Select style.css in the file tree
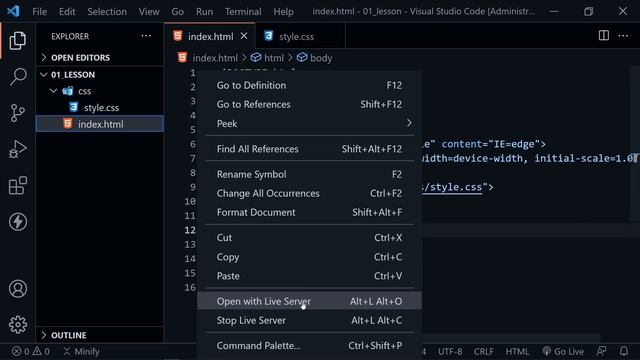640x360 pixels. [100, 107]
